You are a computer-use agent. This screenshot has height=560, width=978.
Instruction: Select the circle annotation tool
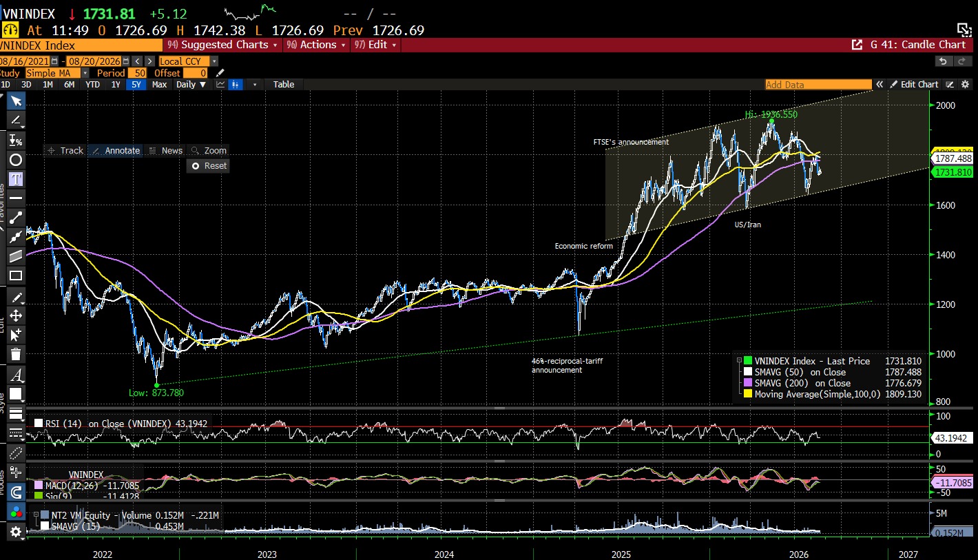click(15, 159)
